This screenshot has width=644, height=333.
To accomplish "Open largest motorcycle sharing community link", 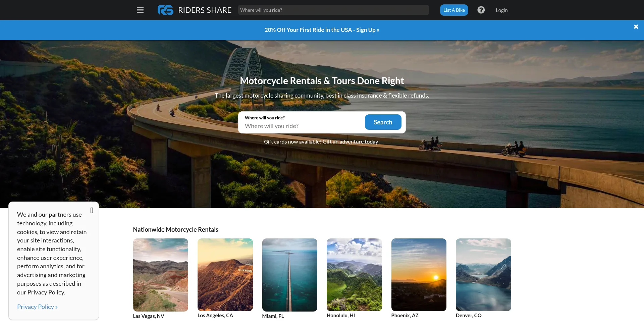I will (x=274, y=96).
